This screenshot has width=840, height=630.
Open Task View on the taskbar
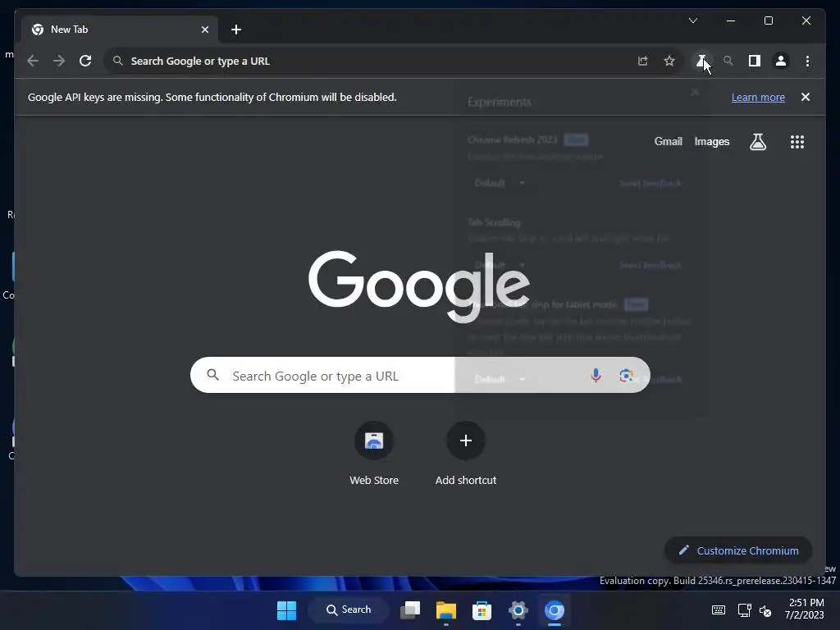pos(410,610)
